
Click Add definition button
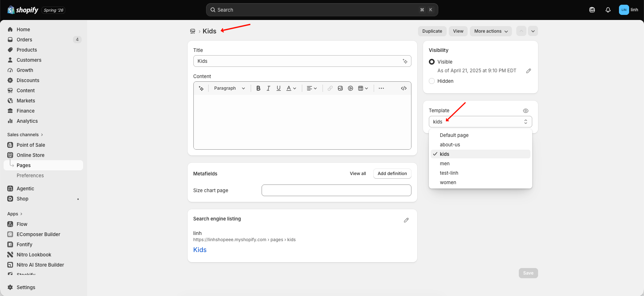pos(392,174)
